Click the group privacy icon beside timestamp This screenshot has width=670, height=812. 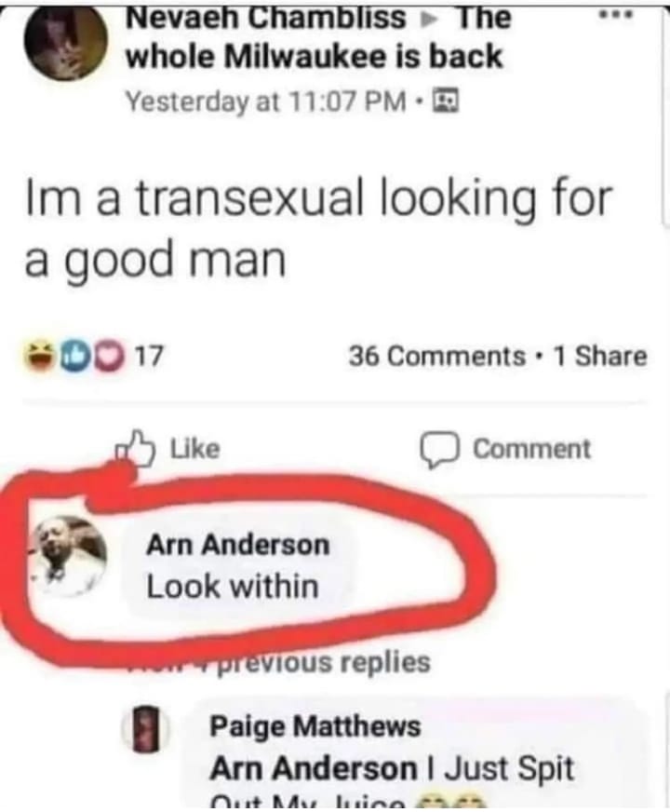pos(446,101)
